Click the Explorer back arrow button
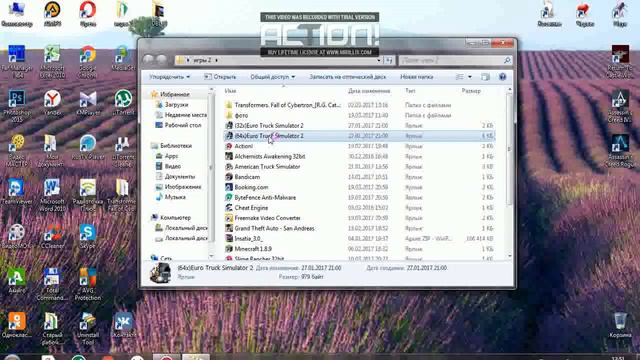640x360 pixels. [x=149, y=60]
